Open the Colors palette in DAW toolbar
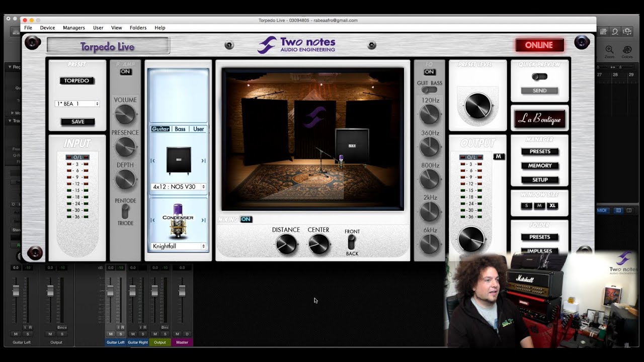This screenshot has width=644, height=362. click(x=627, y=52)
